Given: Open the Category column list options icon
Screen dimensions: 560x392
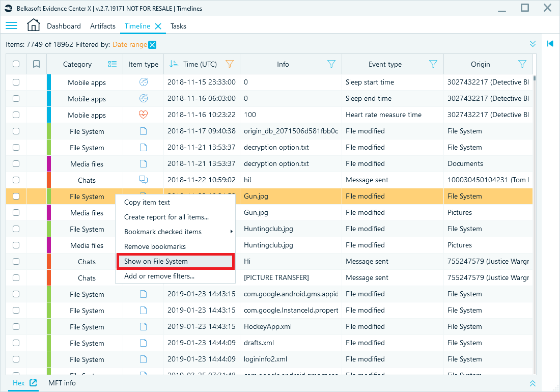Looking at the screenshot, I should [113, 64].
